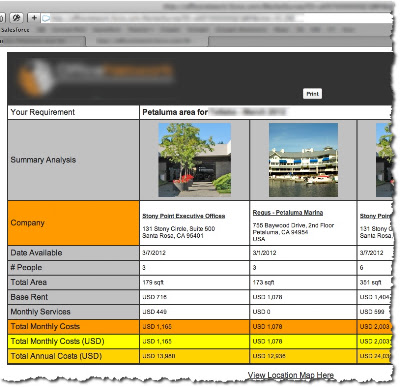Click the 'Summary Analysis' label
This screenshot has width=400, height=387.
tap(43, 160)
